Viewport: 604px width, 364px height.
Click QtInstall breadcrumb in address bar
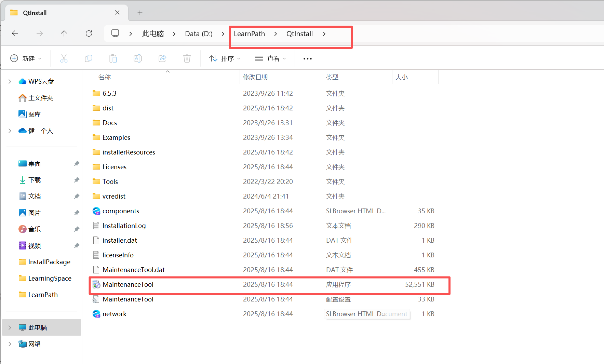299,33
